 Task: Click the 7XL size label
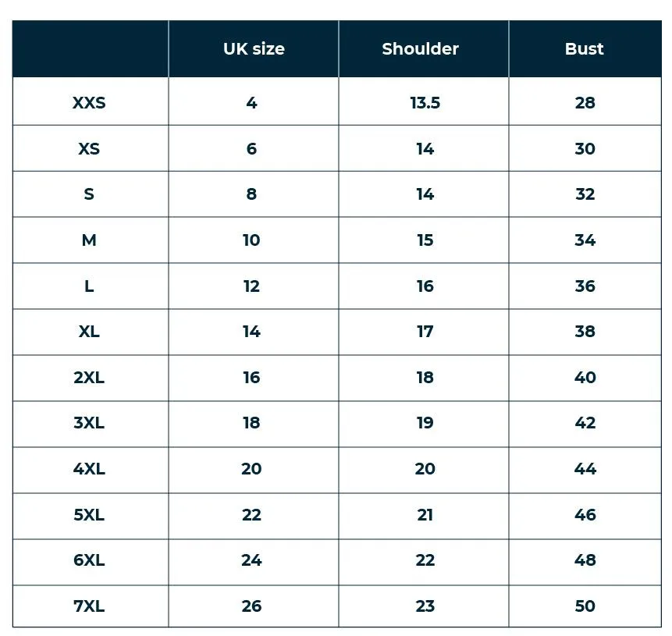(89, 606)
